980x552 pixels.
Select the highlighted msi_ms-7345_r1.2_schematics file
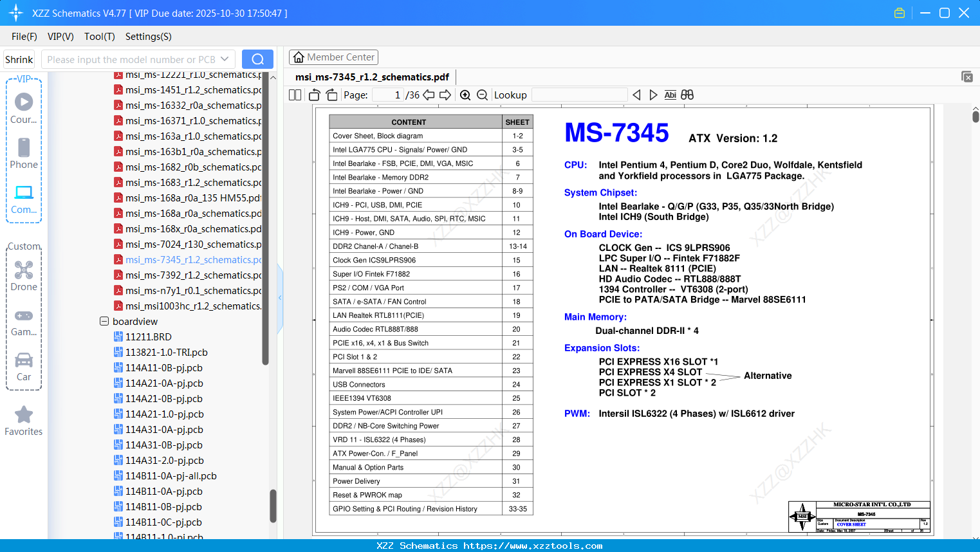click(188, 260)
